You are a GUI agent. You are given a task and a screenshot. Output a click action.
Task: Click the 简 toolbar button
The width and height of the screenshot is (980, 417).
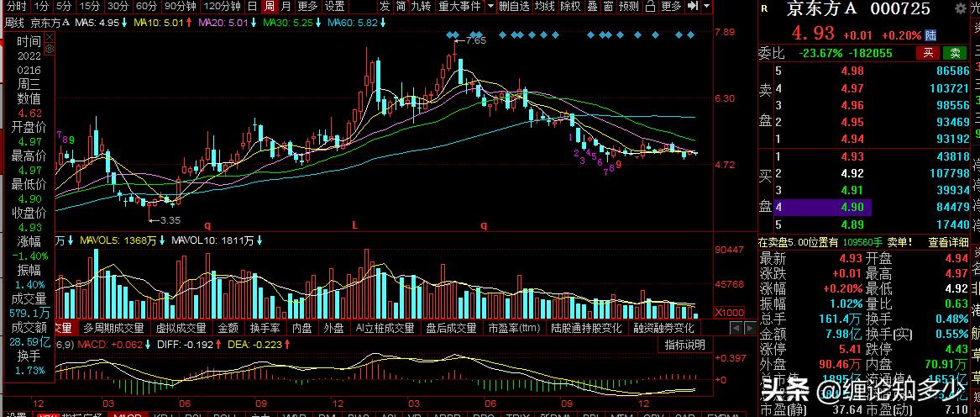(401, 6)
